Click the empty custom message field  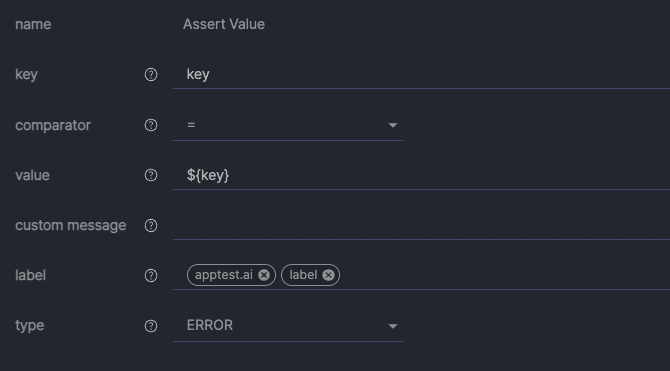click(x=421, y=226)
